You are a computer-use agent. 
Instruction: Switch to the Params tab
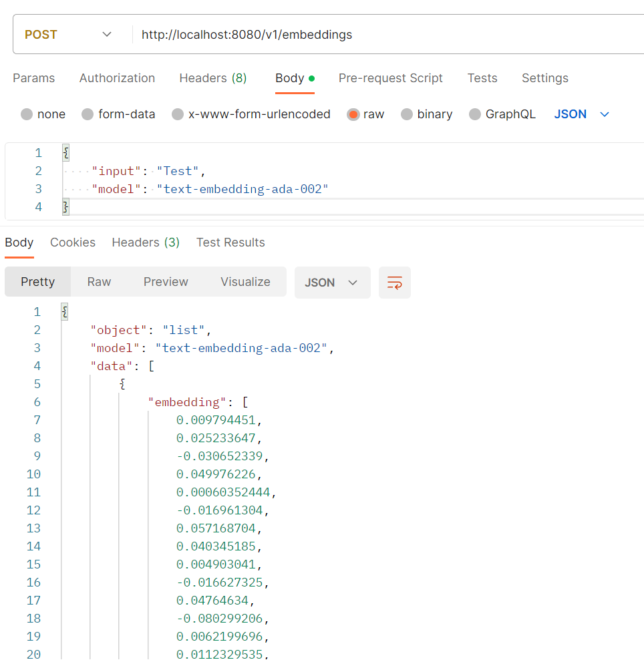(x=33, y=78)
